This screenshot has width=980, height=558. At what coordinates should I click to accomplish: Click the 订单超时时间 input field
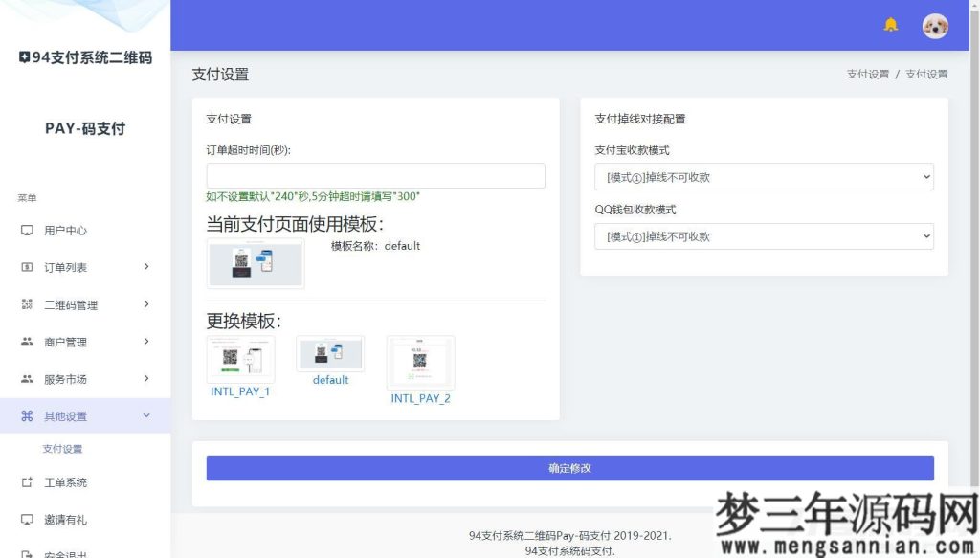click(375, 175)
